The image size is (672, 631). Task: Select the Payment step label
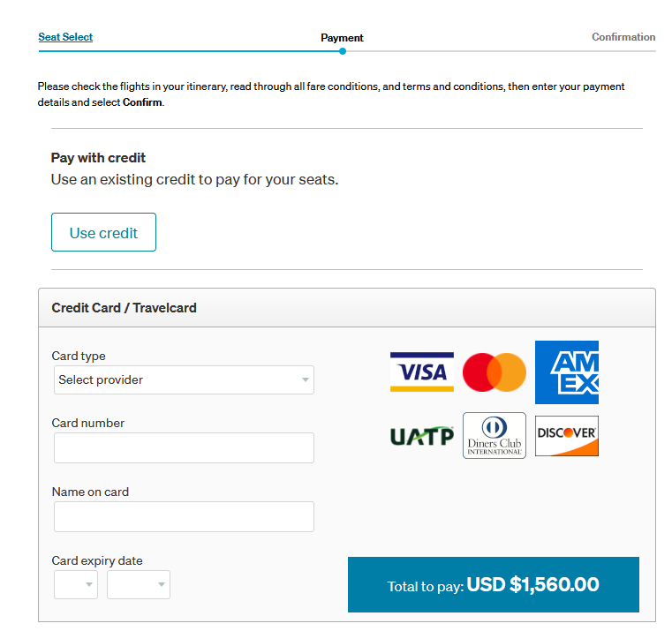pyautogui.click(x=342, y=38)
